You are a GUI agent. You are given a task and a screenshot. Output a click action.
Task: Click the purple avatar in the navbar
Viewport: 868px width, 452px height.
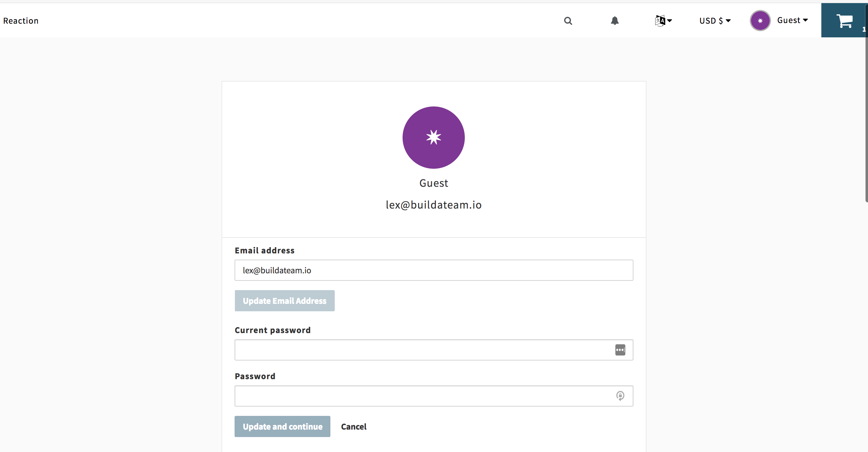point(760,21)
